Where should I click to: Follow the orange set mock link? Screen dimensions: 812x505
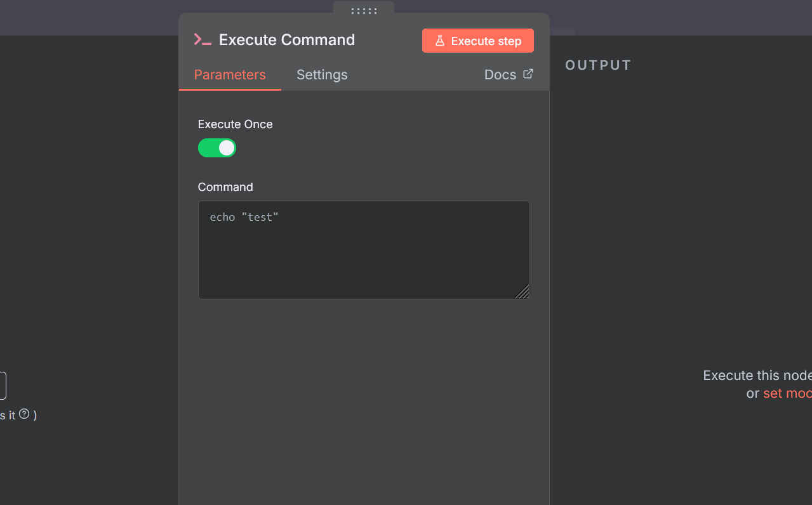(787, 393)
